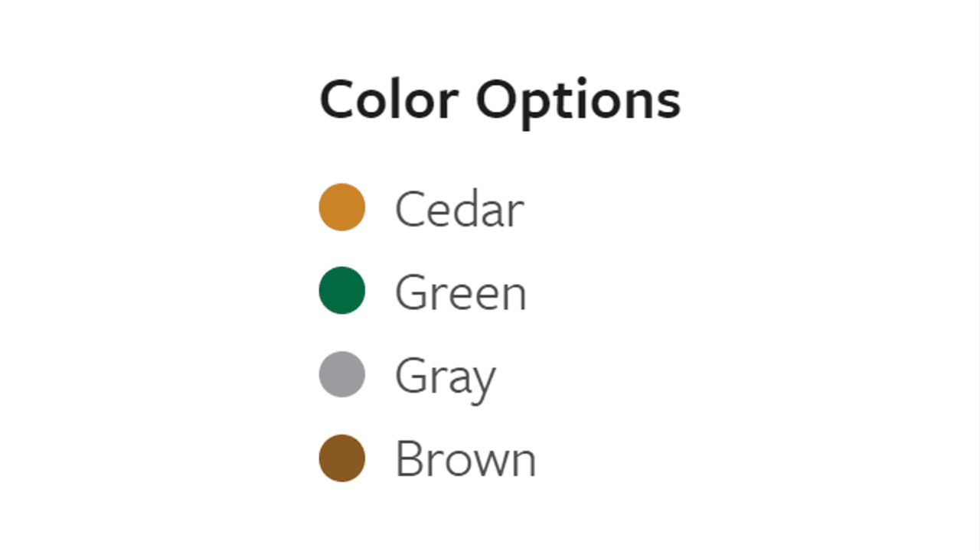The image size is (980, 551).
Task: Tap the dark brown circle
Action: (x=341, y=458)
